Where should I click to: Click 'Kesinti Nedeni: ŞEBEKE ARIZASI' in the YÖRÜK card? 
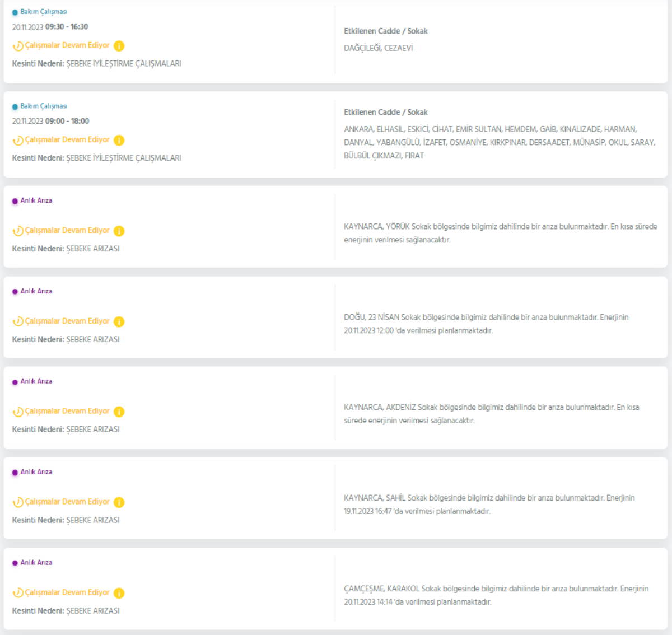(66, 249)
